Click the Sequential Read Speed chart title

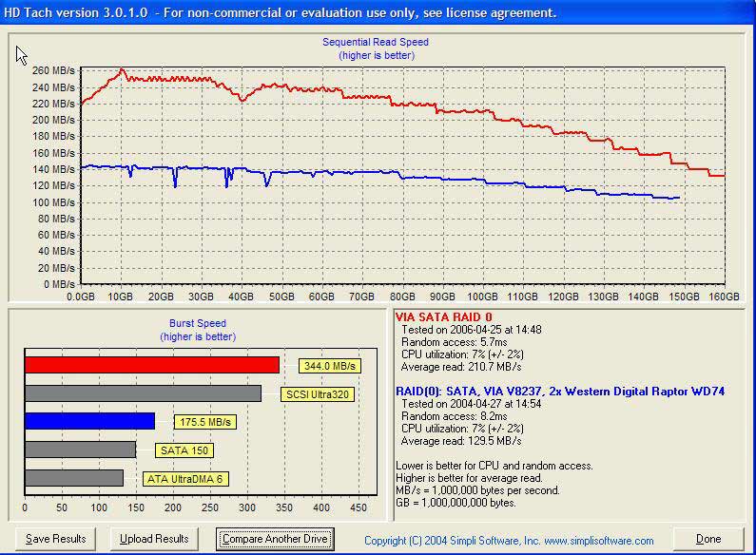pos(375,42)
